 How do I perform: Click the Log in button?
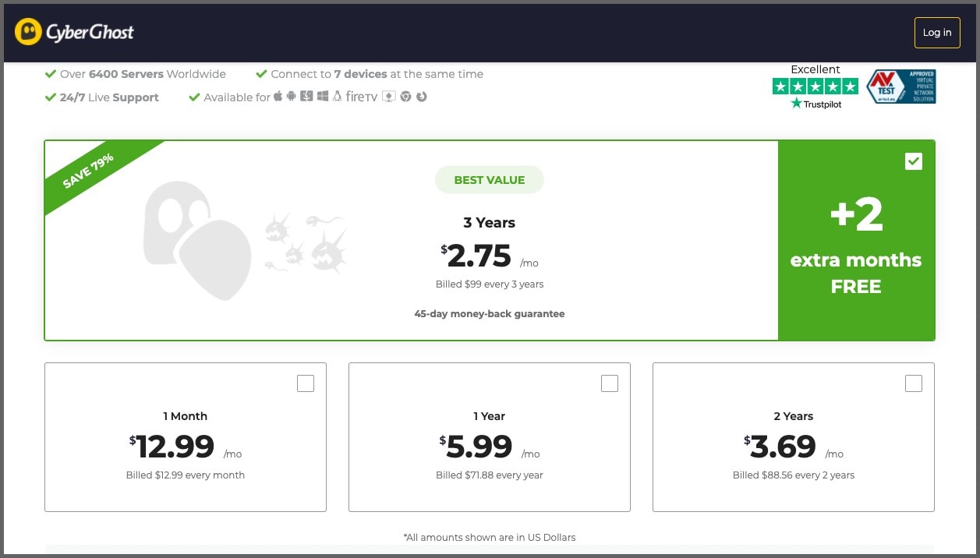[x=936, y=33]
